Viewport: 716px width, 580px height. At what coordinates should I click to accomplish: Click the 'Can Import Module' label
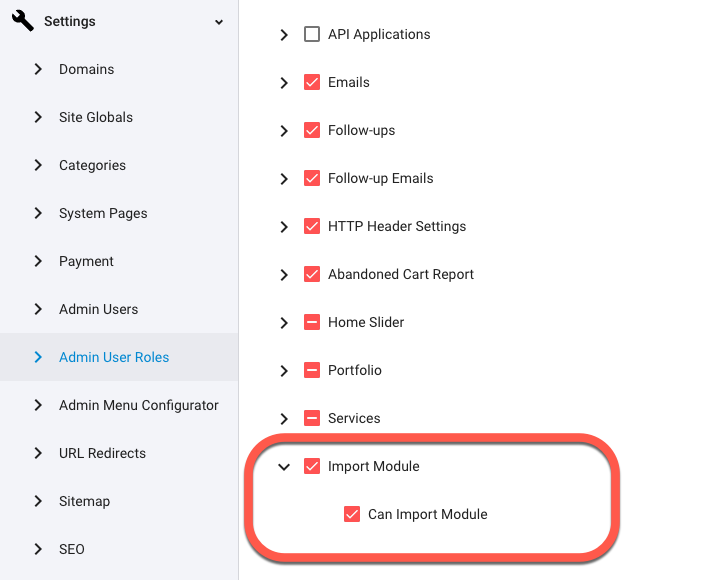(428, 514)
